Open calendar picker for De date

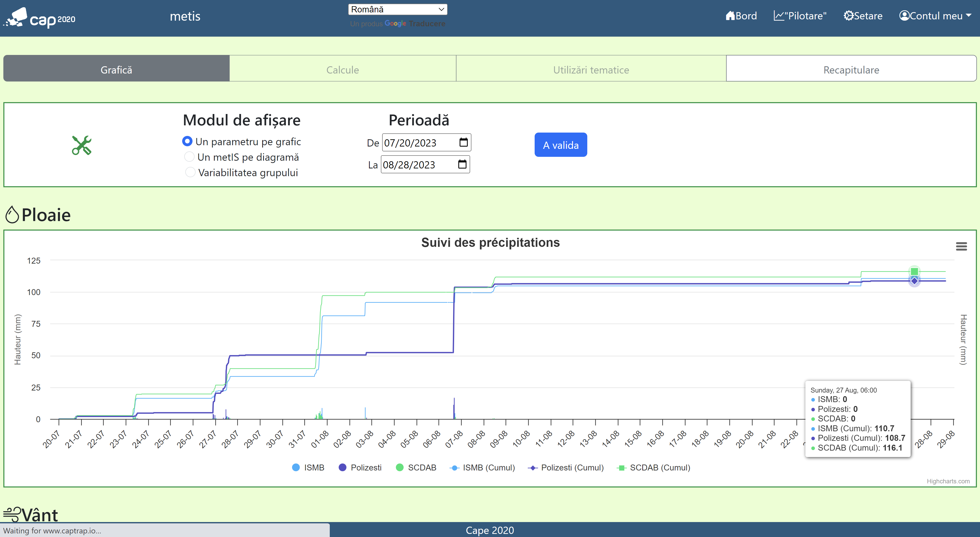[463, 142]
